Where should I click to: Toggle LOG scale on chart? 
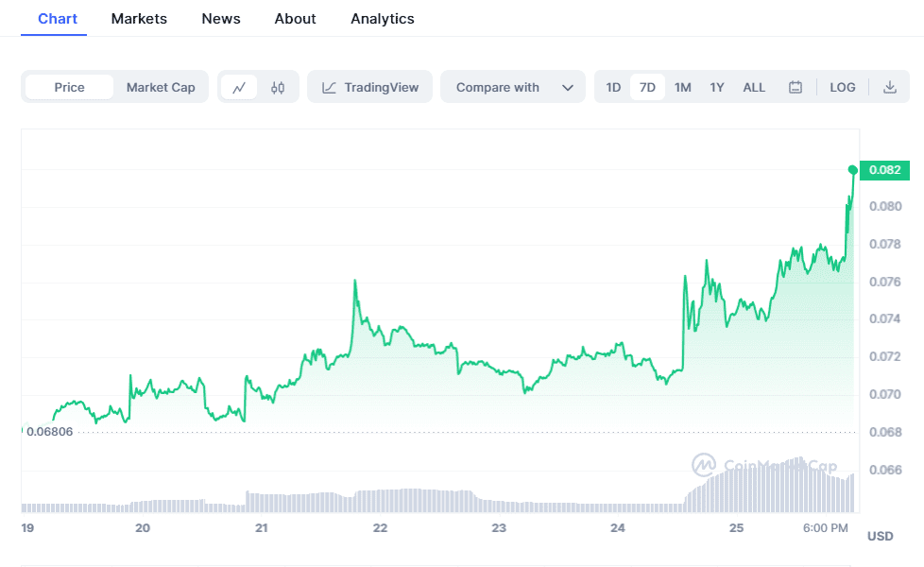click(x=842, y=87)
